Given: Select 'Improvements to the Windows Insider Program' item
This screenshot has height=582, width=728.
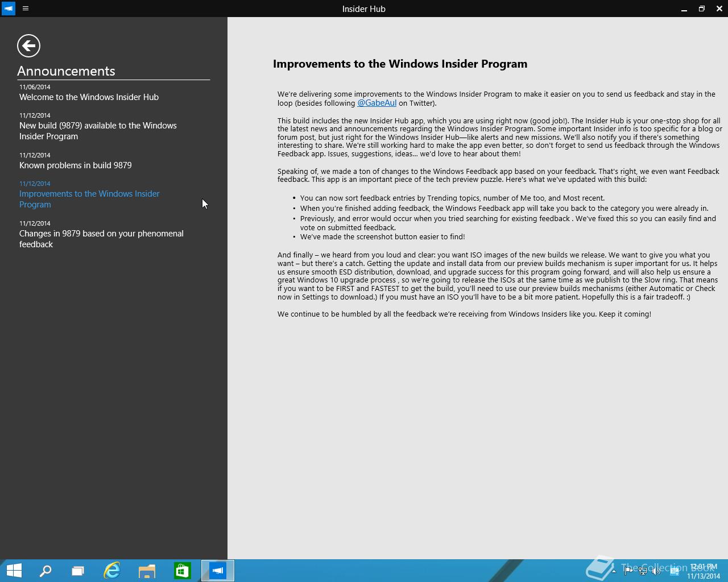Looking at the screenshot, I should coord(89,199).
